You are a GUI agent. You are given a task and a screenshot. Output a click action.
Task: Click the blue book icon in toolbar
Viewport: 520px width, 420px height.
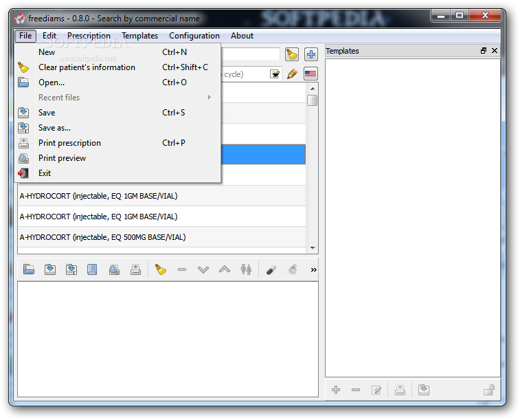92,269
